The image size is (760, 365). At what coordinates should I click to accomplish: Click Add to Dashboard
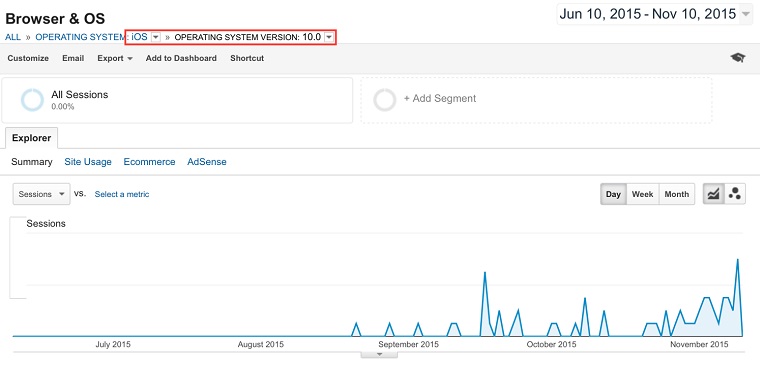click(x=181, y=58)
